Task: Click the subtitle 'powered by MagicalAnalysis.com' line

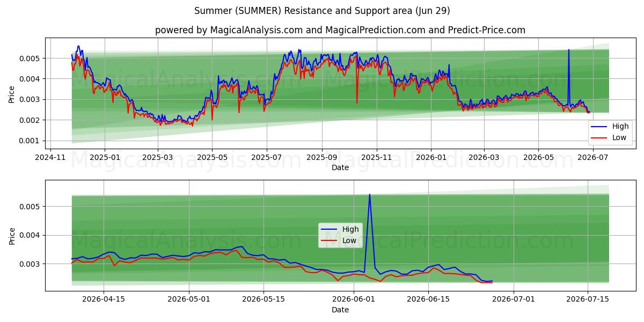Action: point(340,30)
